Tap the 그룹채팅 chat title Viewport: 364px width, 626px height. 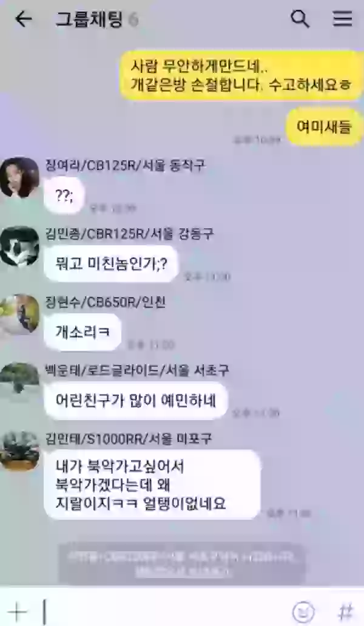(89, 19)
